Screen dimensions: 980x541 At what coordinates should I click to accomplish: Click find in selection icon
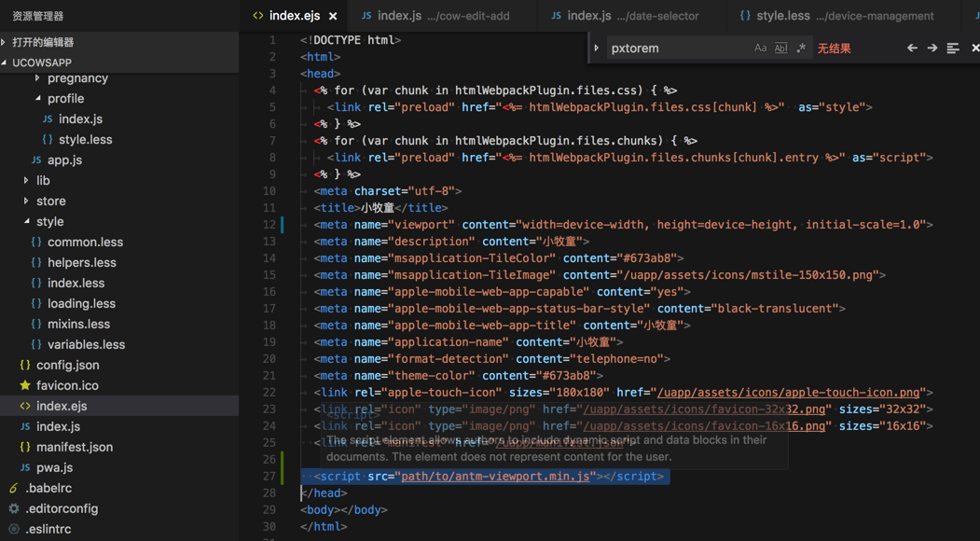[x=952, y=49]
